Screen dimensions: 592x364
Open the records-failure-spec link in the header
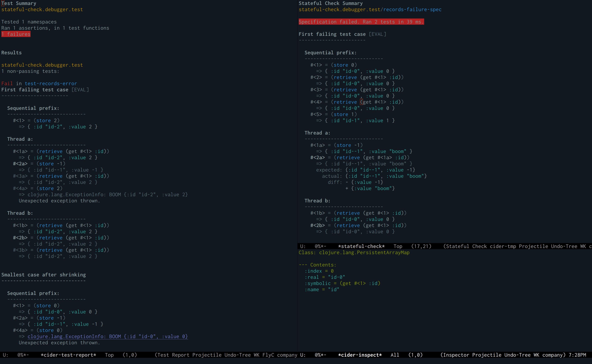tap(412, 9)
